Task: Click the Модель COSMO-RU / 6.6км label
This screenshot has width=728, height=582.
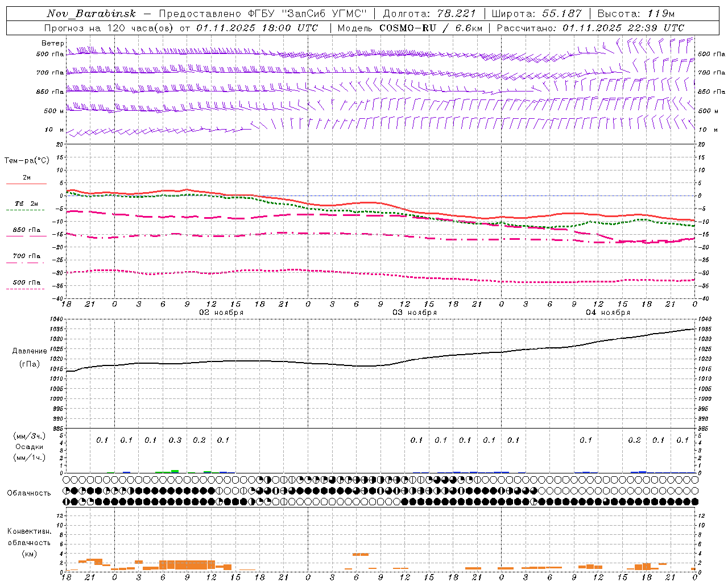Action: pos(409,28)
